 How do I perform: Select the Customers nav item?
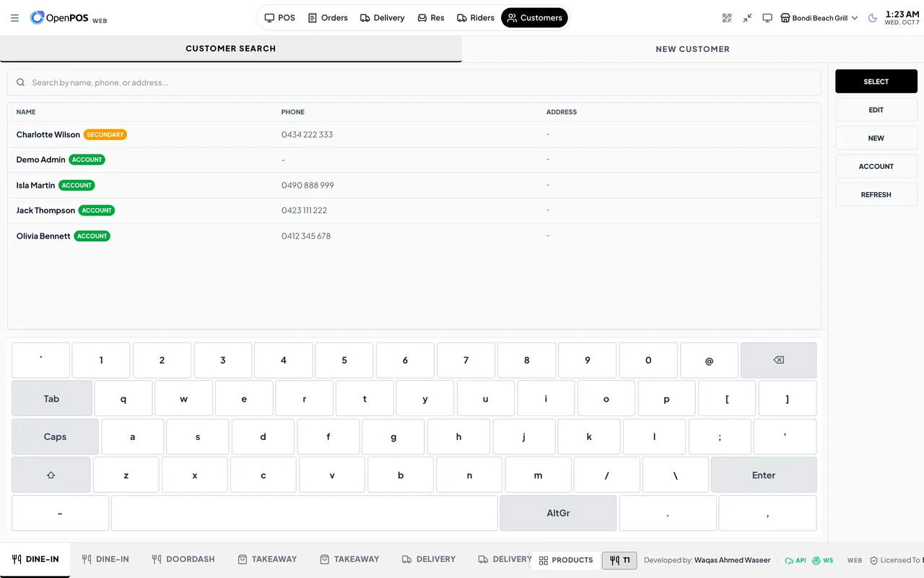535,18
